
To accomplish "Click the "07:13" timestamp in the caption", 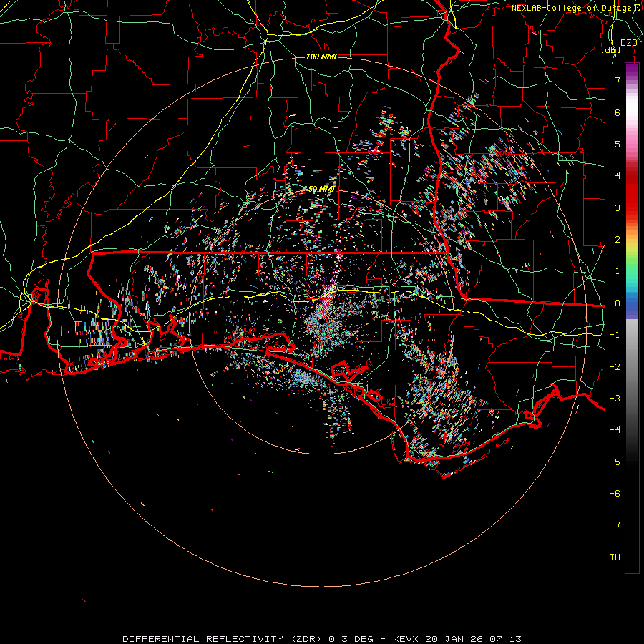I will [x=504, y=639].
